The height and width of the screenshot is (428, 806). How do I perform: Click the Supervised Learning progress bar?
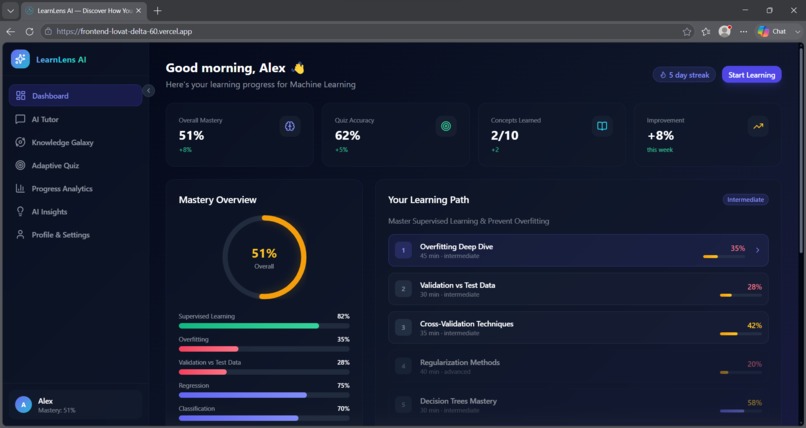264,326
